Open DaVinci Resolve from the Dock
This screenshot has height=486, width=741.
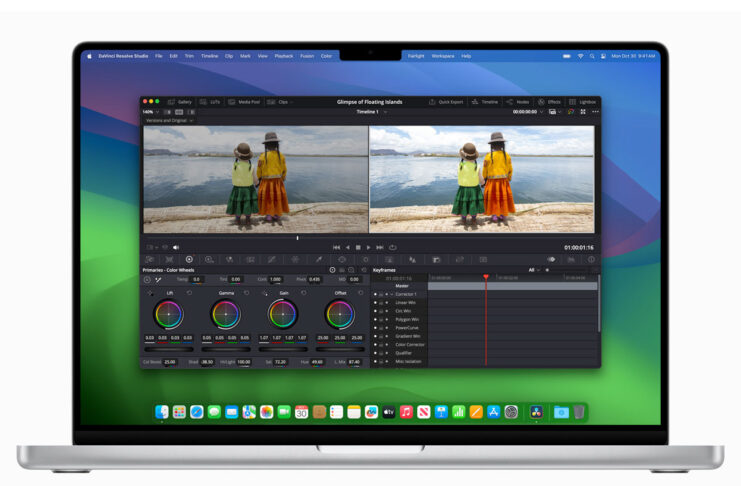coord(536,412)
